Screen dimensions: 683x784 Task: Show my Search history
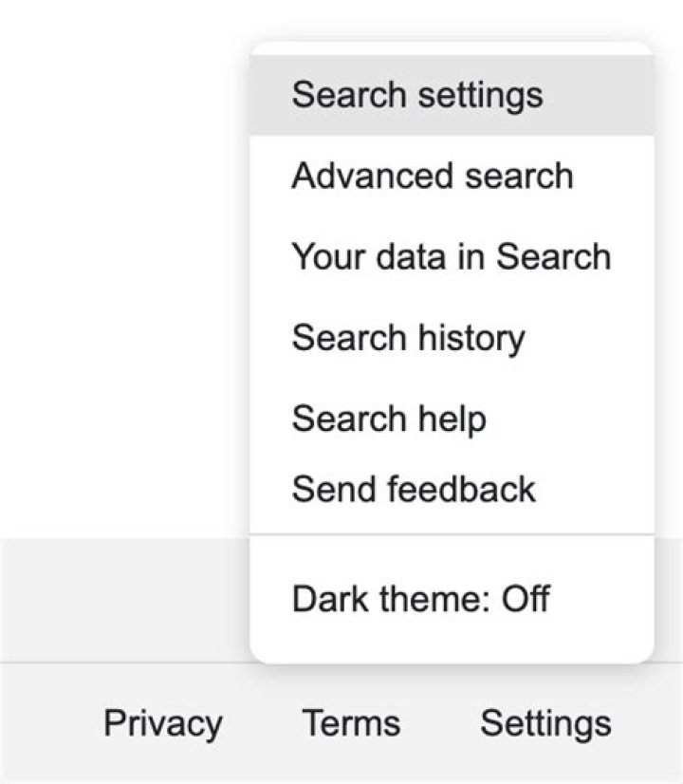click(408, 338)
